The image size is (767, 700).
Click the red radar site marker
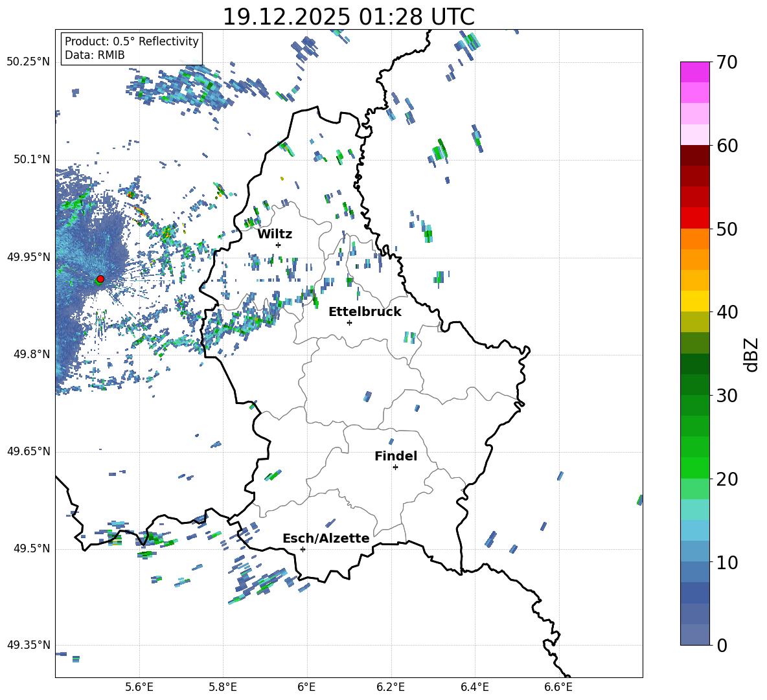100,279
